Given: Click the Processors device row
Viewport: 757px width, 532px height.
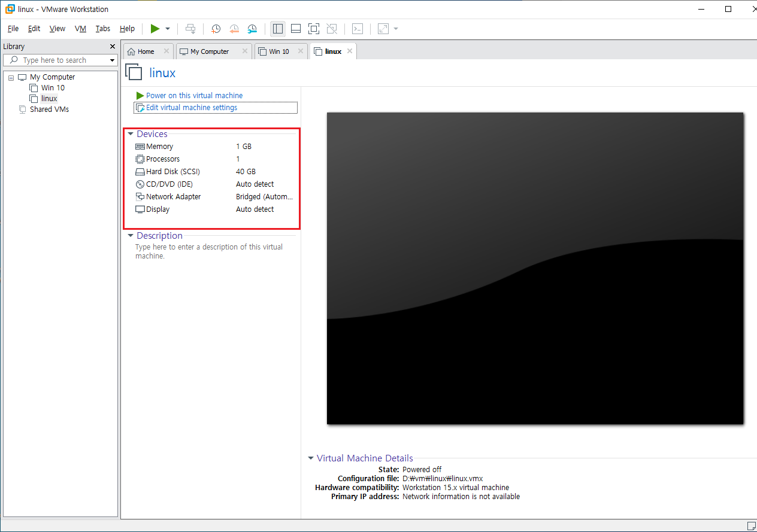Looking at the screenshot, I should pyautogui.click(x=214, y=159).
